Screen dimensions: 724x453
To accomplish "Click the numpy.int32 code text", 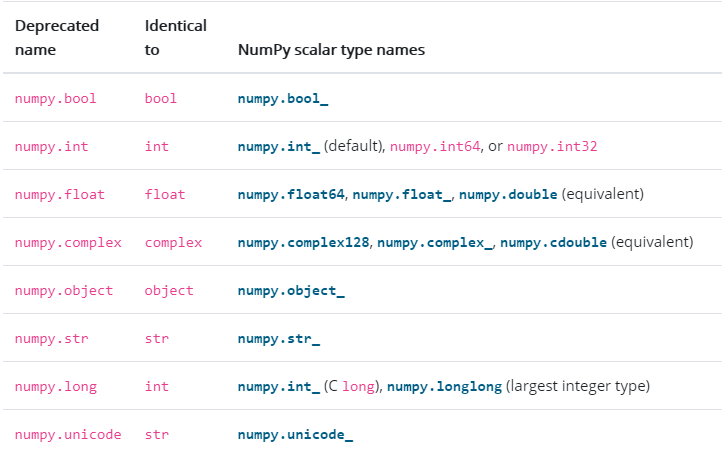I will tap(552, 147).
